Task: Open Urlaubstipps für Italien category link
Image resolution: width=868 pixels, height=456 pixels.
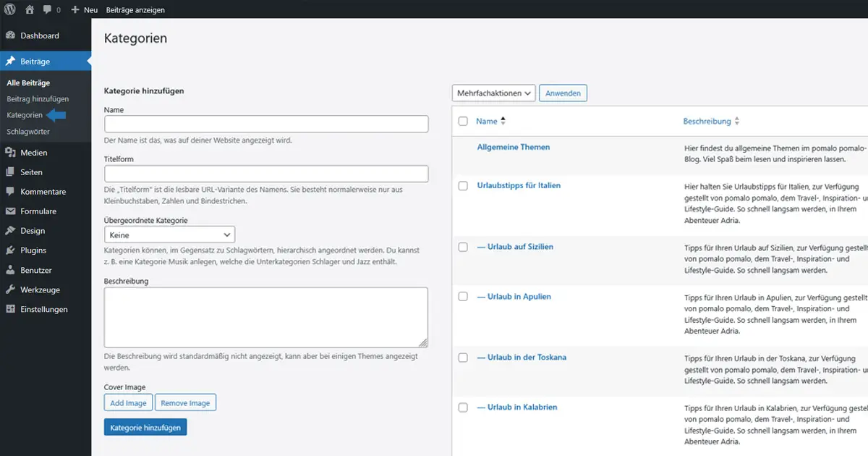Action: coord(519,185)
